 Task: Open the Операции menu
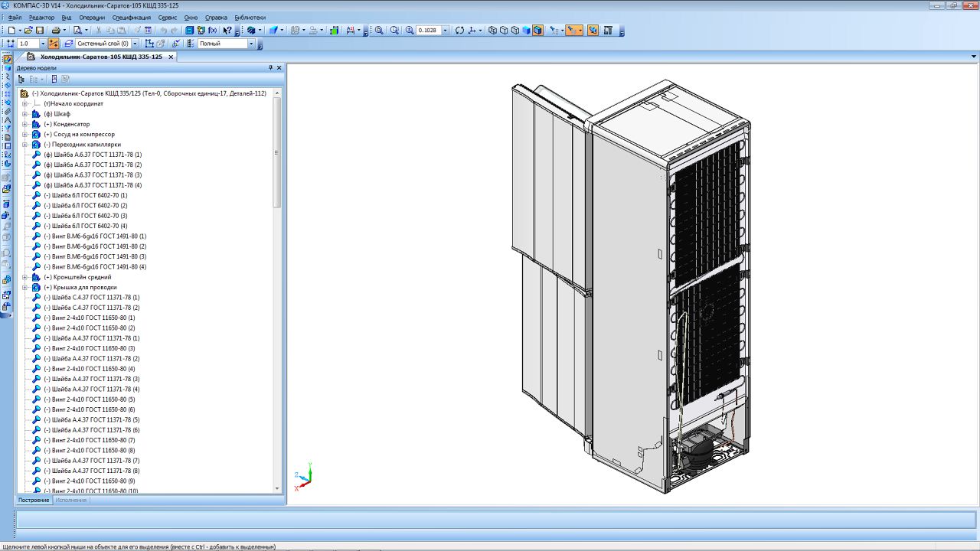pos(92,18)
